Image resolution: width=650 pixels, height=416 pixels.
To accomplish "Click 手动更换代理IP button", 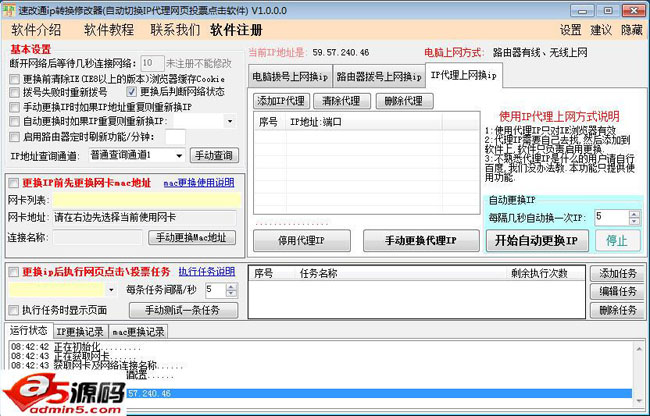I will pyautogui.click(x=421, y=241).
